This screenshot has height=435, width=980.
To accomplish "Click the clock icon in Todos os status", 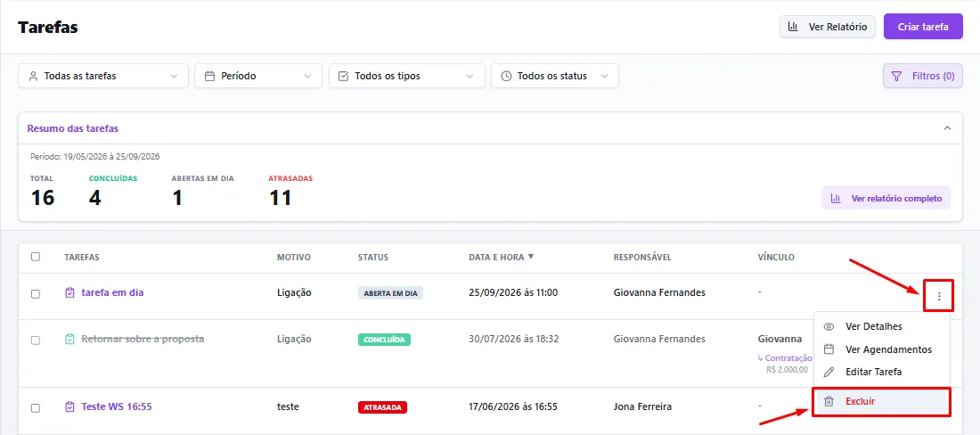I will pyautogui.click(x=506, y=77).
